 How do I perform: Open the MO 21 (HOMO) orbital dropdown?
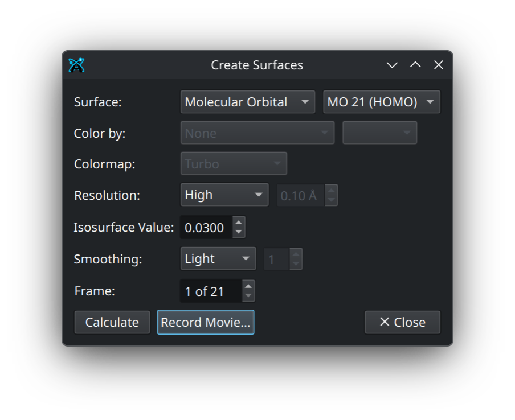[x=381, y=102]
